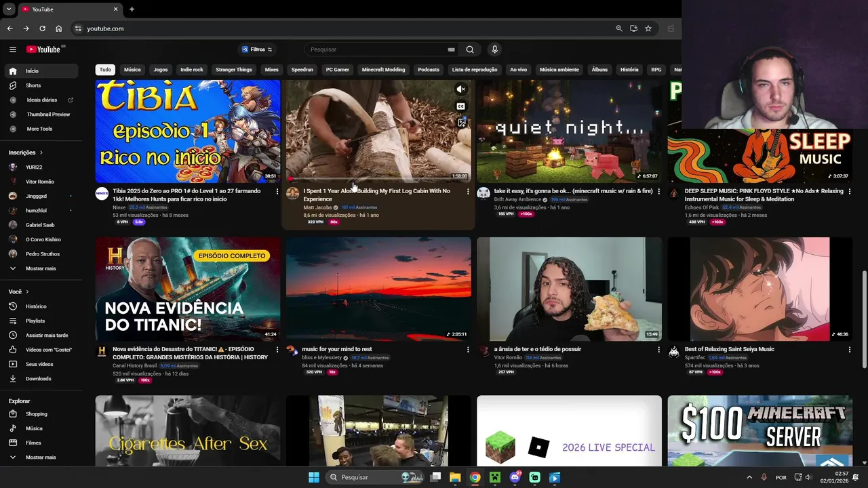
Task: Open File Explorer from taskbar
Action: pyautogui.click(x=455, y=477)
